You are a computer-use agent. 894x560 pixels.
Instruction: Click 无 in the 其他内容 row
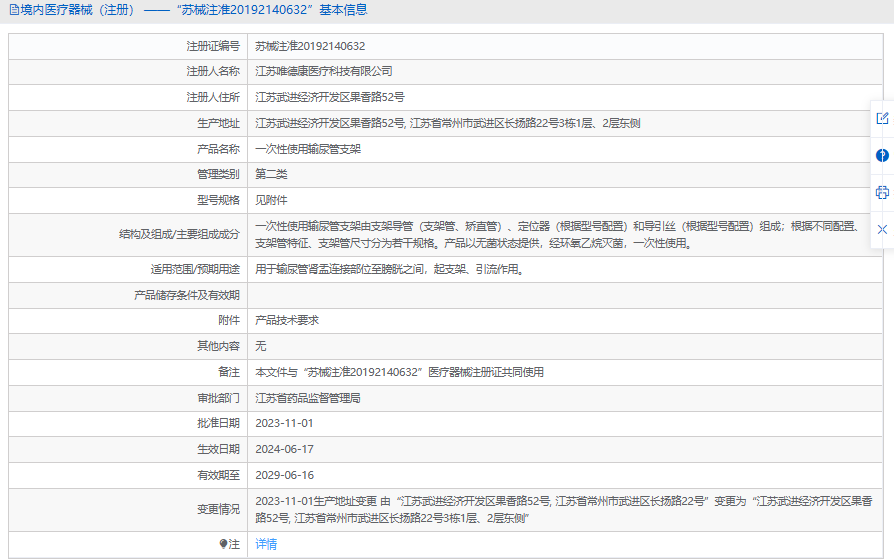[261, 346]
